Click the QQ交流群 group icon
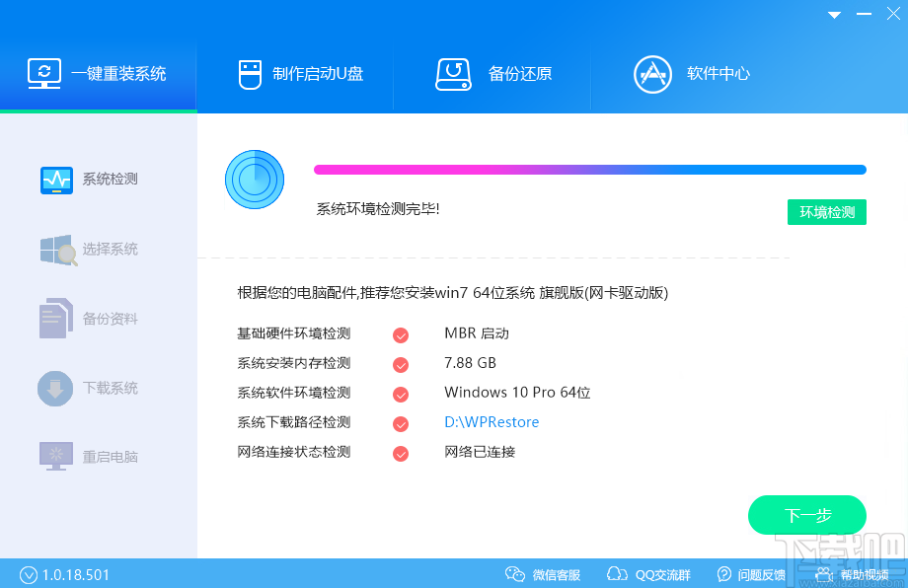This screenshot has width=908, height=588. tap(618, 573)
